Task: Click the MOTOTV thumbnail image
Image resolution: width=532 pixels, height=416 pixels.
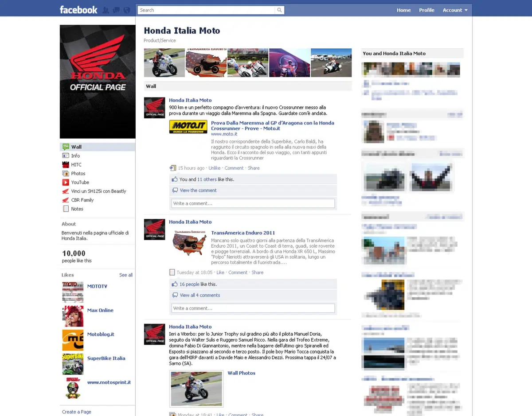Action: point(73,292)
